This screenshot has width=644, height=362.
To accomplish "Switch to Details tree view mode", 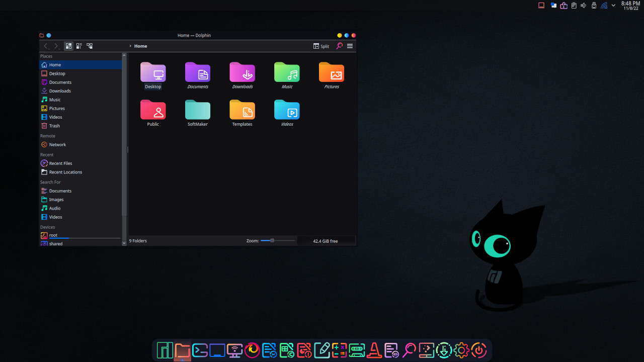I will pyautogui.click(x=90, y=46).
